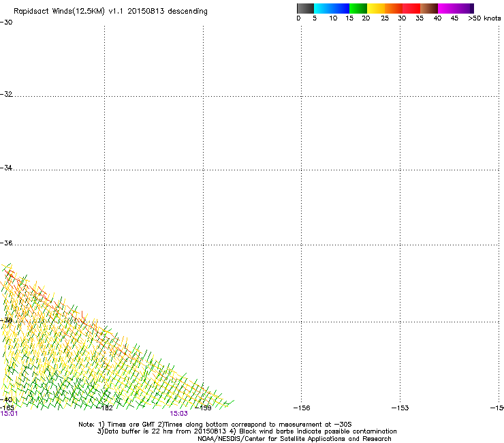
Task: Click the brown 35-40 knots color segment
Action: pyautogui.click(x=429, y=8)
